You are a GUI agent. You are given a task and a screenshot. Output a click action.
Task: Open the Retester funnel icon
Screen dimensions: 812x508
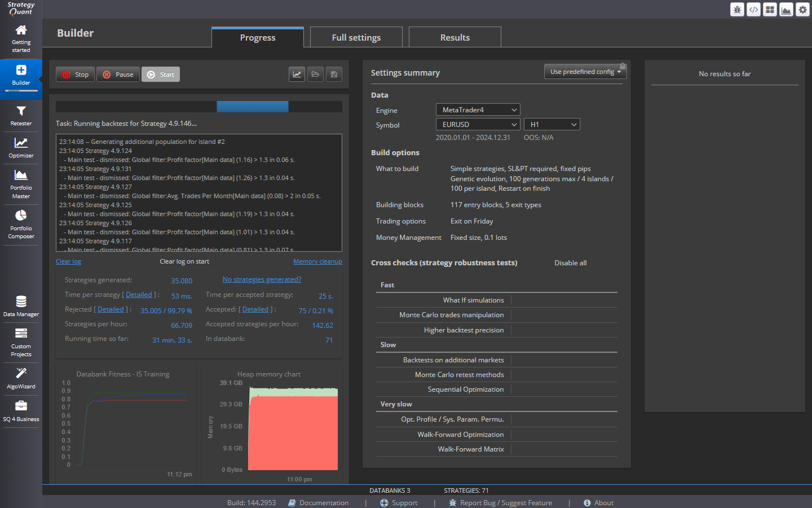pyautogui.click(x=21, y=111)
